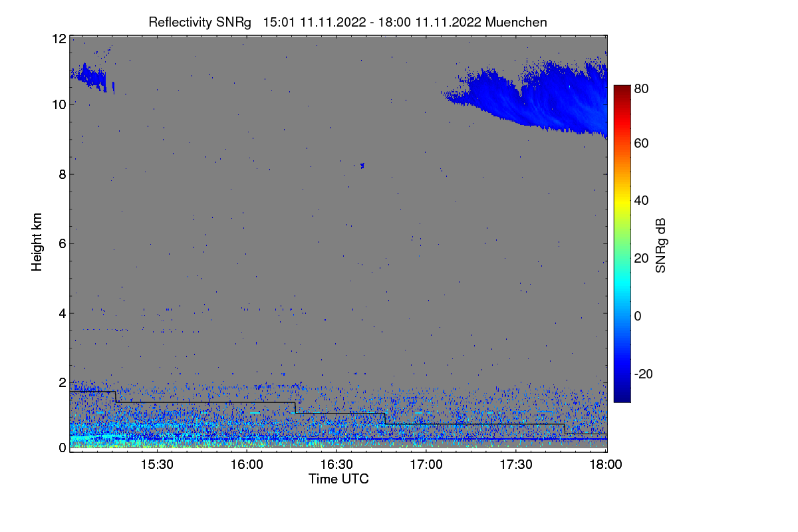Click the time tick label '17:00'
The image size is (798, 532).
point(426,465)
